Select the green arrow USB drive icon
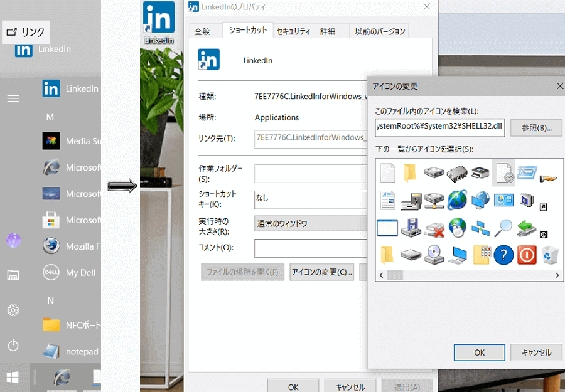This screenshot has height=392, width=565. click(527, 228)
